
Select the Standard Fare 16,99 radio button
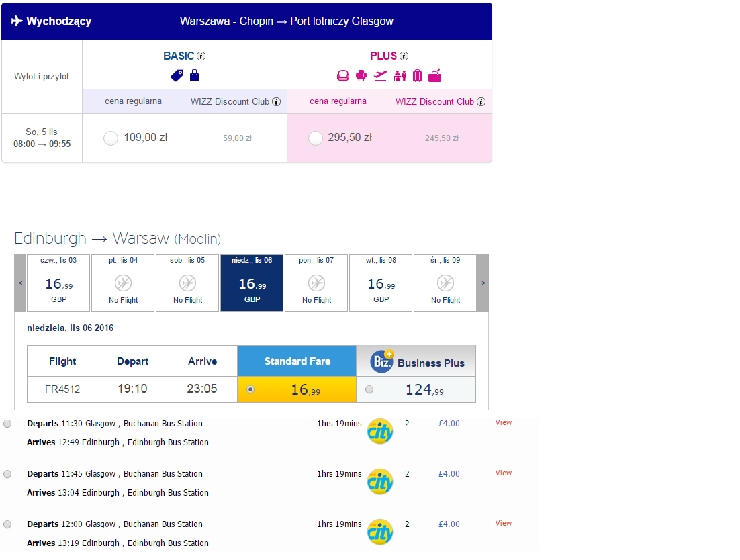click(250, 389)
